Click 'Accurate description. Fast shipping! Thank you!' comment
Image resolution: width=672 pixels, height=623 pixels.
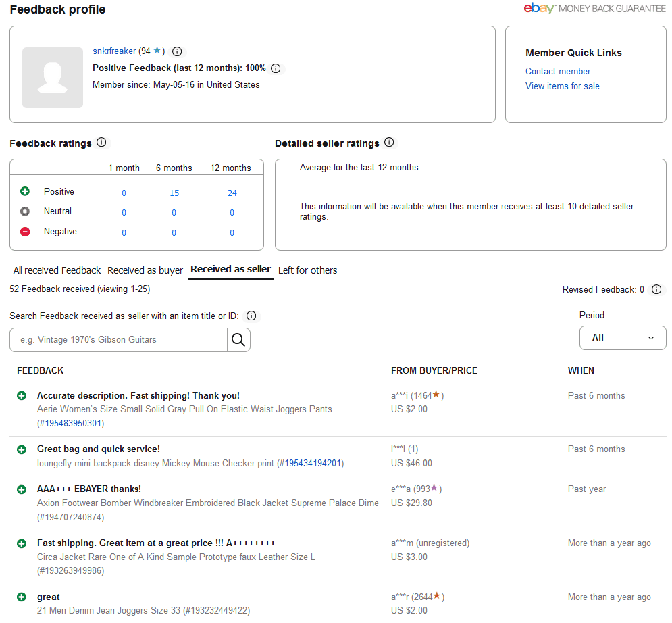tap(138, 396)
